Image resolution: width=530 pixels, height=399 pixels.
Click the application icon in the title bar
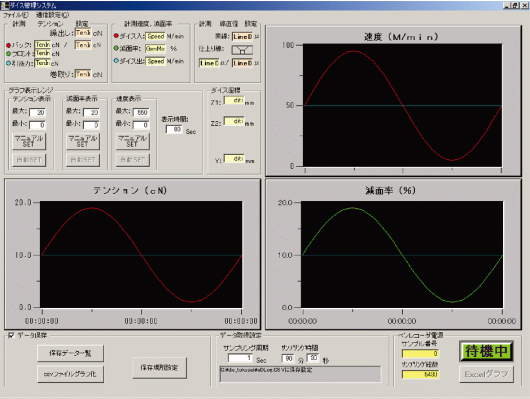click(x=5, y=6)
